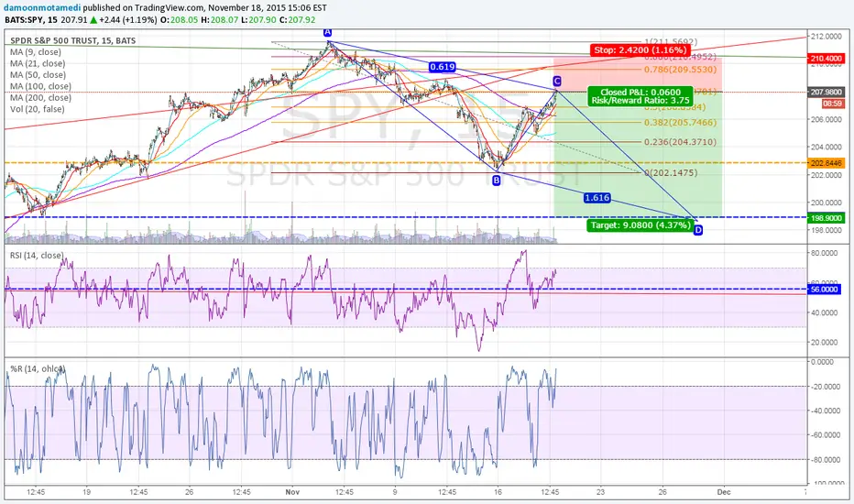Click the Dec date label on time axis
The width and height of the screenshot is (854, 504).
[x=724, y=492]
